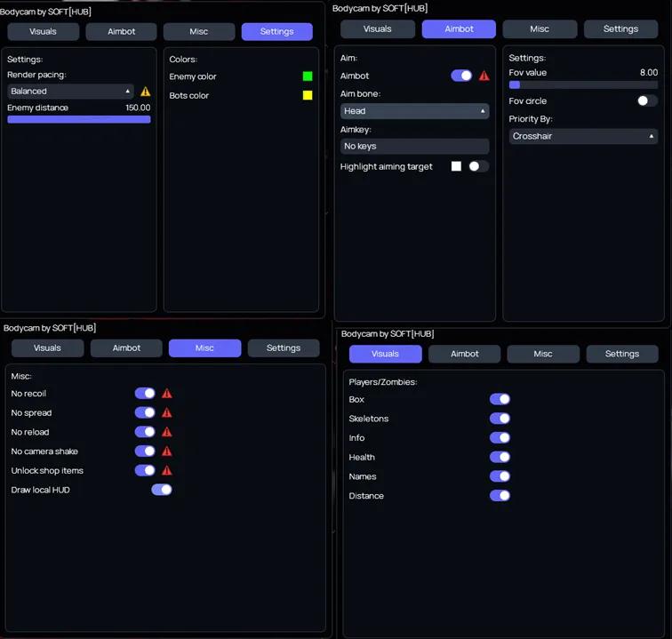Open Misc tab in the window showing Fov value
This screenshot has height=639, width=672.
tap(540, 29)
